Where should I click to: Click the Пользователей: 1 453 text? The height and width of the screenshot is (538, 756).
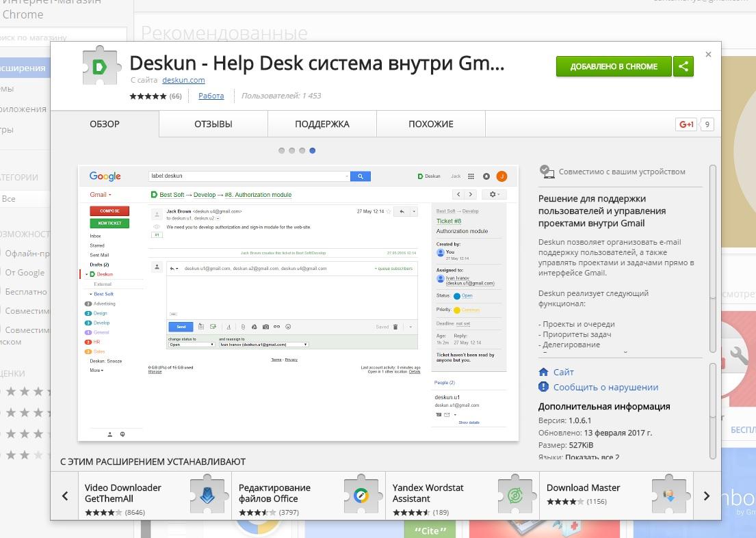point(281,96)
